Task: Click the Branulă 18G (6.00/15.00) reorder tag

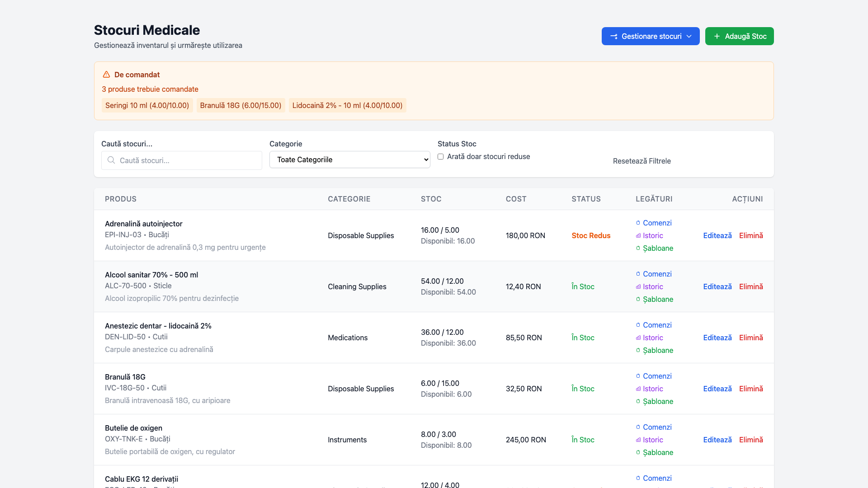Action: coord(241,105)
